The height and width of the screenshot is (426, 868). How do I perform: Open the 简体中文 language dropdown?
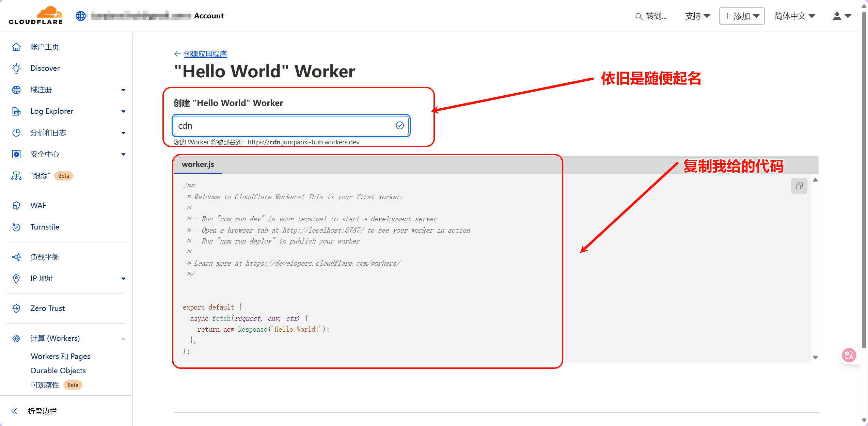pyautogui.click(x=795, y=16)
